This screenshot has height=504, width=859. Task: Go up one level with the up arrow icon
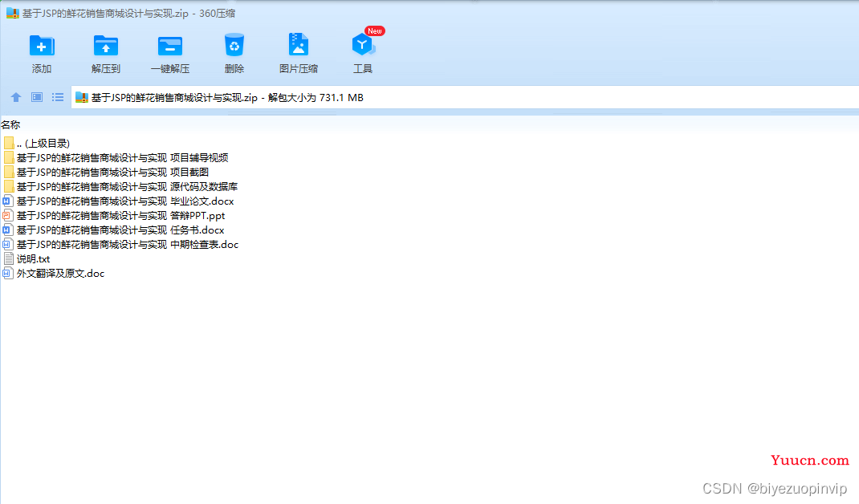pos(16,98)
